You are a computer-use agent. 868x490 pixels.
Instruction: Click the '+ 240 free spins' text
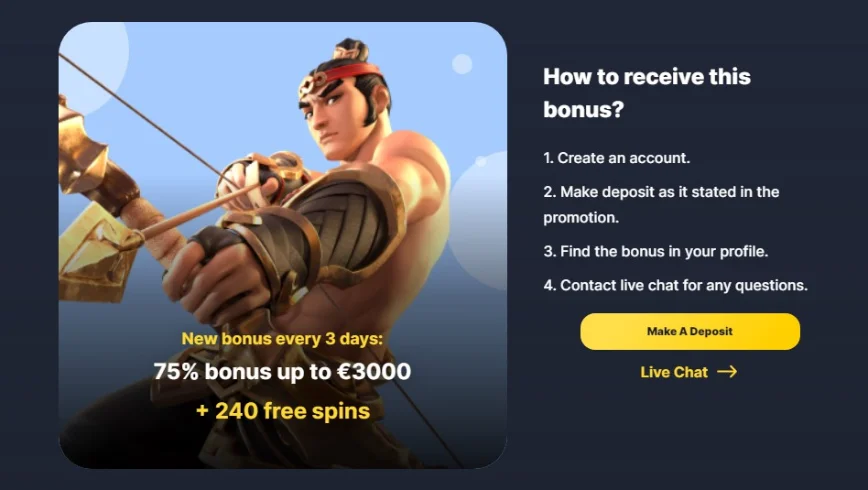point(282,411)
